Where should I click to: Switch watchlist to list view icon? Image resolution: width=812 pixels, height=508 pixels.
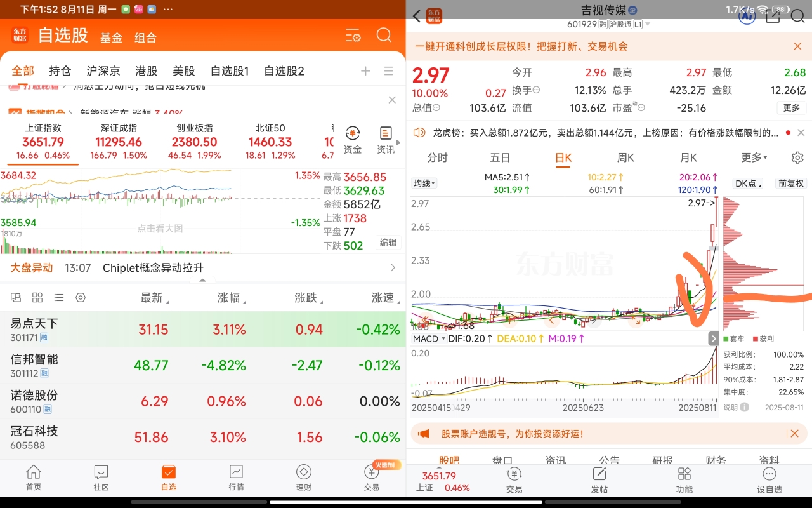click(x=59, y=297)
